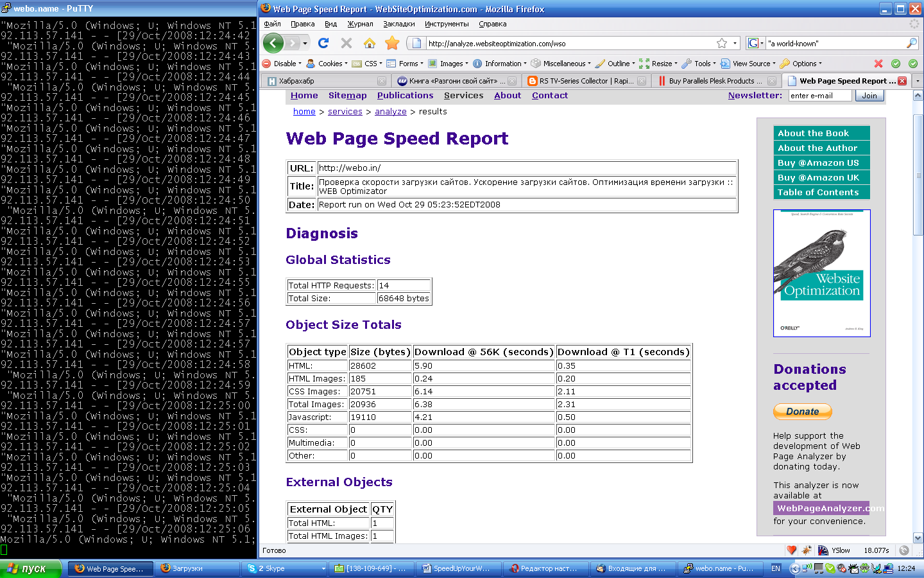
Task: Open the Publications navigation link
Action: click(x=405, y=96)
